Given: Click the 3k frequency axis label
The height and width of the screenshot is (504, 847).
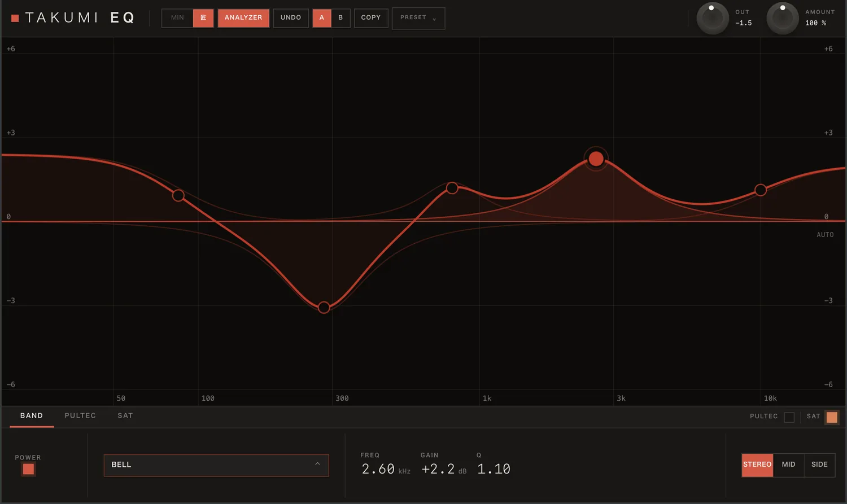Looking at the screenshot, I should point(621,398).
